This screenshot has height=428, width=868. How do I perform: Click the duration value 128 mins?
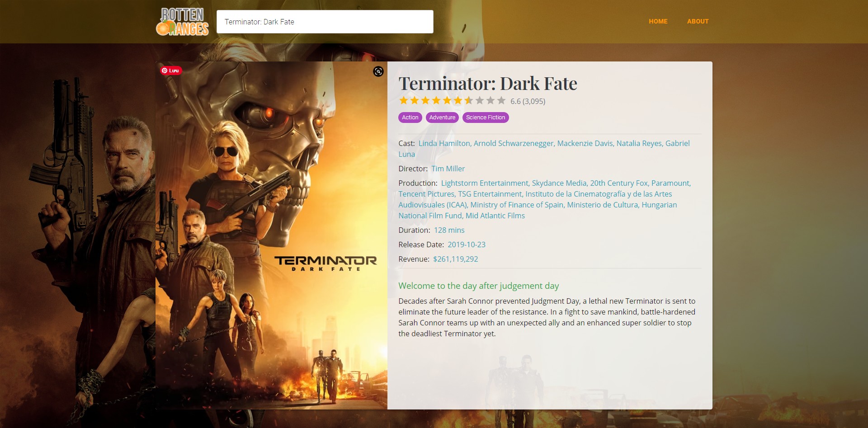449,230
